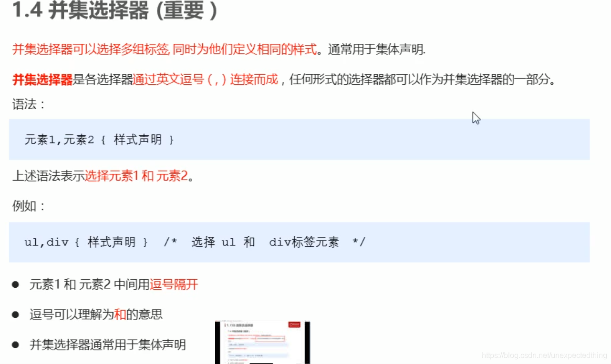Screen dimensions: 611x364
Task: Click the red-outlined highlight box inside the thumbnail
Action: (270, 339)
